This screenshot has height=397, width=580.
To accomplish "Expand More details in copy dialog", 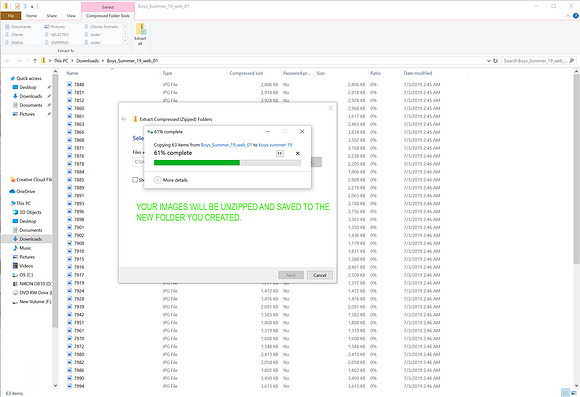I will (171, 180).
